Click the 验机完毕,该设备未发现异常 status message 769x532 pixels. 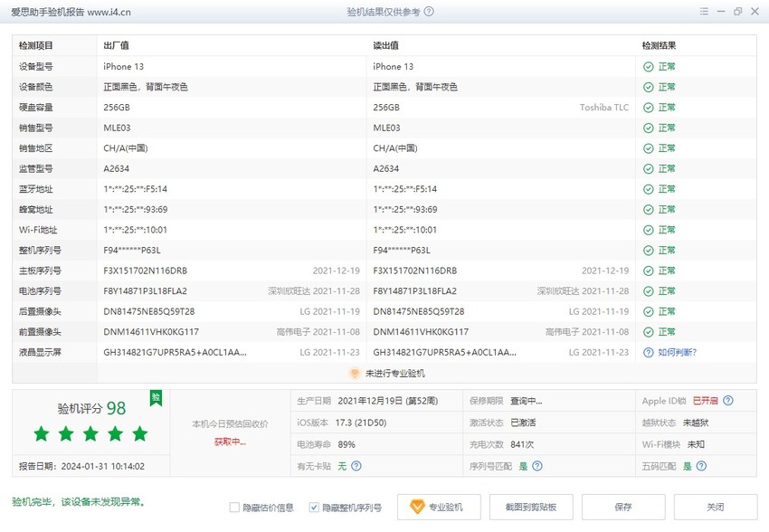pos(79,502)
